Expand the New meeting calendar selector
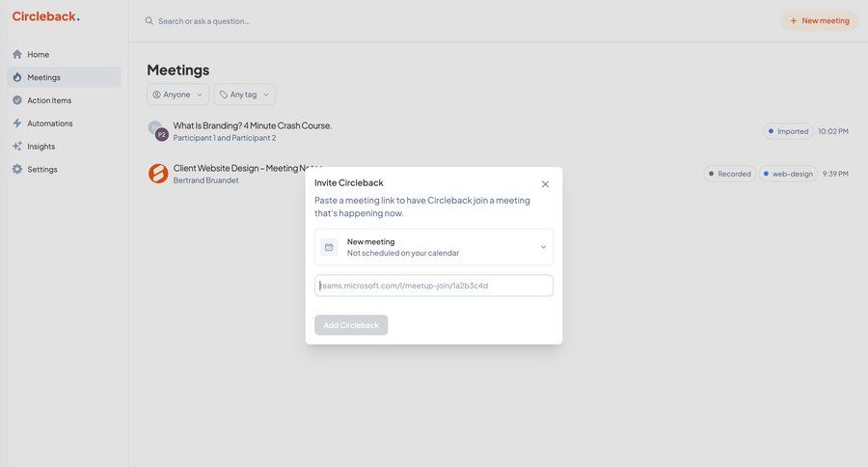868x467 pixels. pyautogui.click(x=433, y=247)
